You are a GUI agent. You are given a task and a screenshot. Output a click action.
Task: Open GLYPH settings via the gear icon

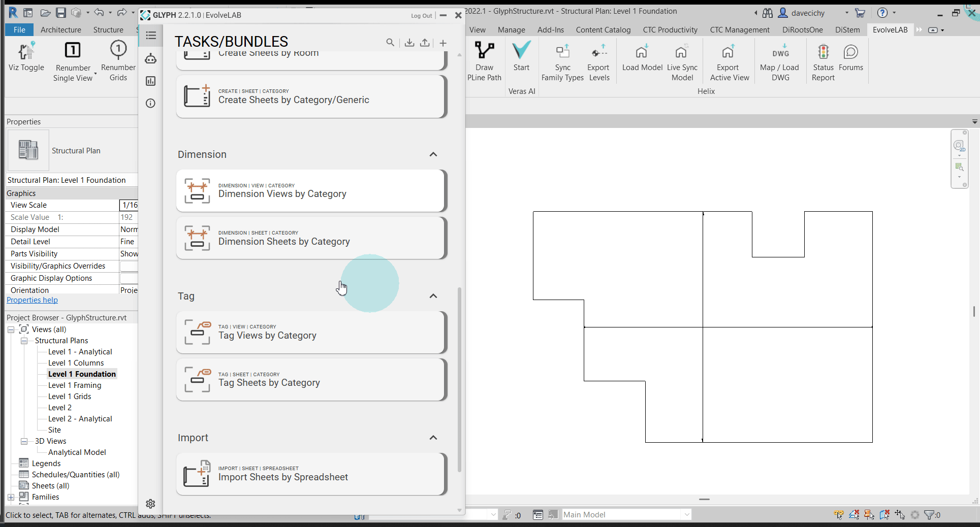[x=150, y=504]
